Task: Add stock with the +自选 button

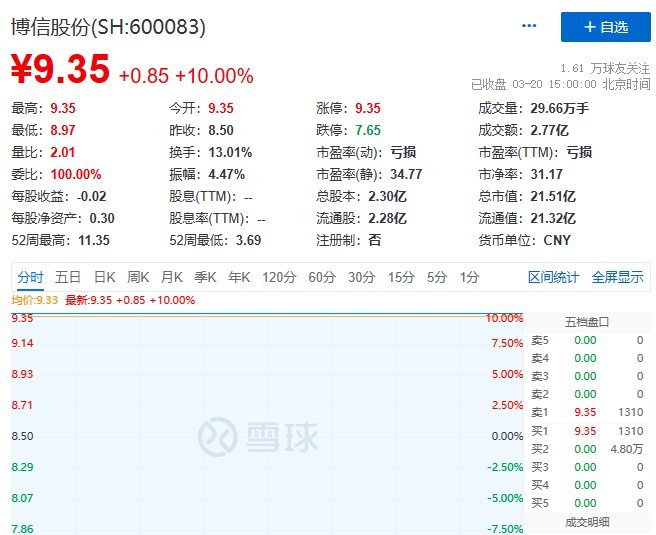Action: (606, 27)
